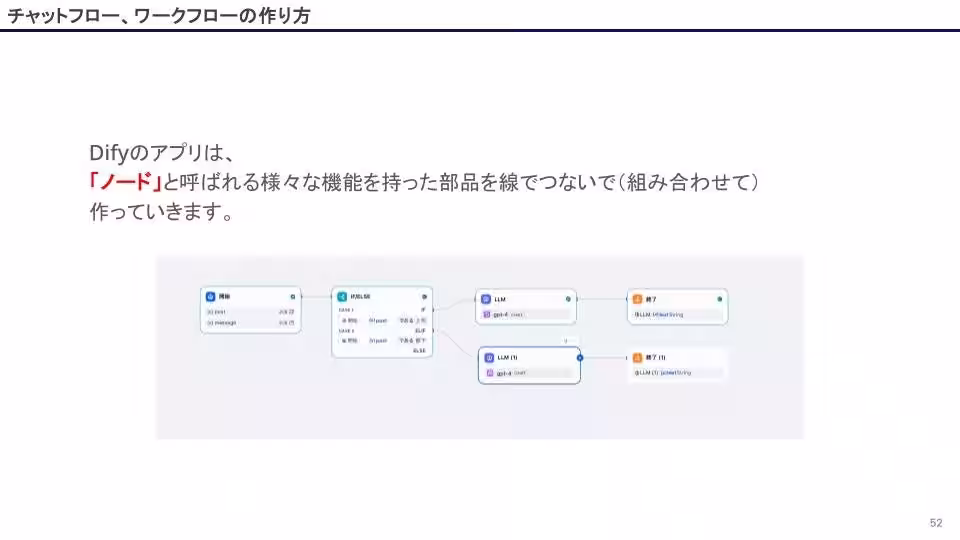Click the "IF/ELSE" node title
Image resolution: width=960 pixels, height=540 pixels.
tap(360, 297)
